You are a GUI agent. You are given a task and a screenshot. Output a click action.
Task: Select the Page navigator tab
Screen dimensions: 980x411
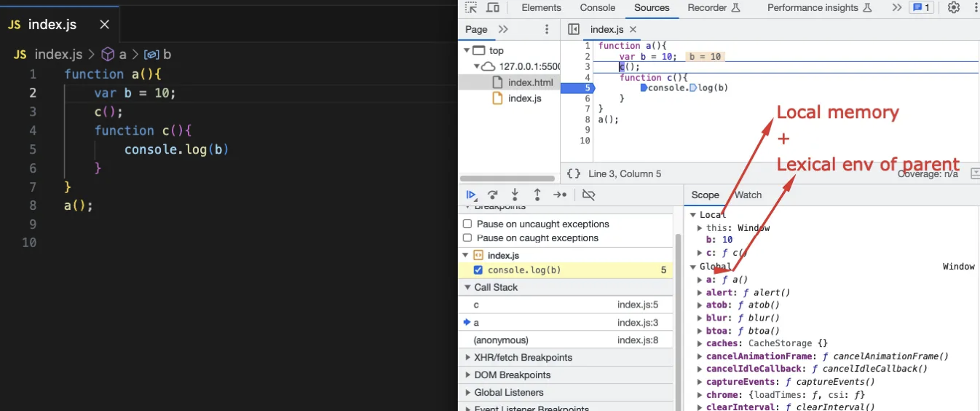[x=476, y=29]
